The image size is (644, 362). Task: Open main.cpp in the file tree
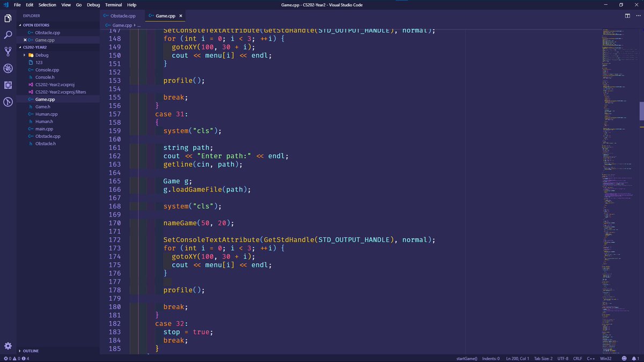coord(44,129)
